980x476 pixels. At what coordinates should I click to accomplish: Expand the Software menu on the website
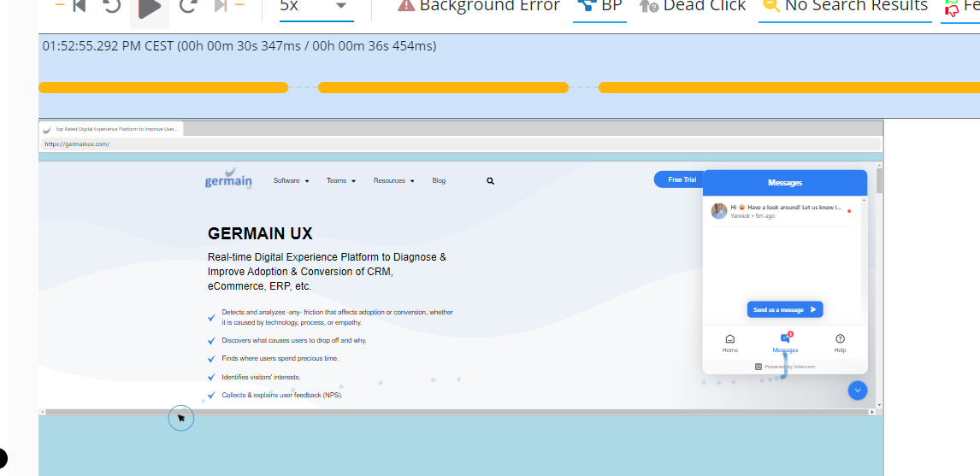pos(291,181)
